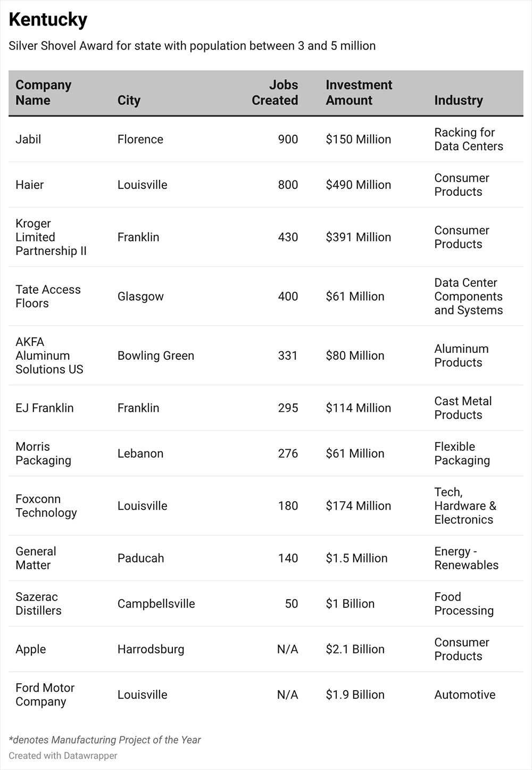Image resolution: width=532 pixels, height=770 pixels.
Task: Click the Jabil company cell
Action: coord(28,139)
